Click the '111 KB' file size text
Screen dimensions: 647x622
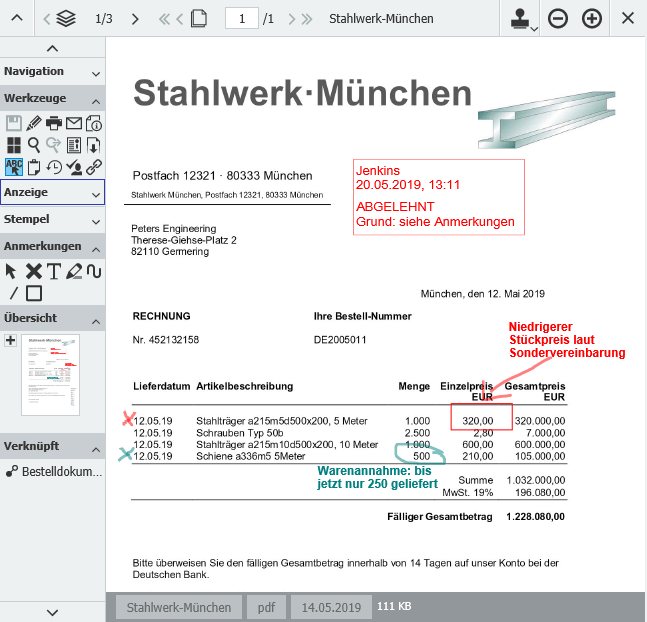[394, 606]
